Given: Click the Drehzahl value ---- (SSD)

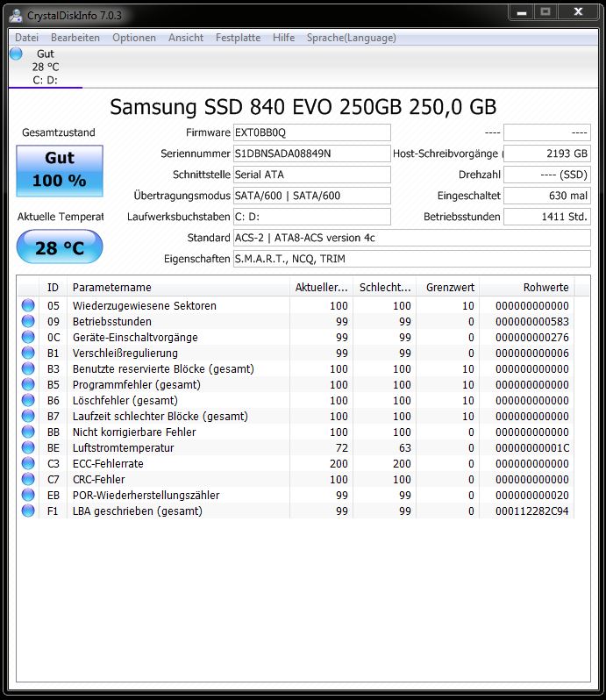Looking at the screenshot, I should click(x=547, y=175).
